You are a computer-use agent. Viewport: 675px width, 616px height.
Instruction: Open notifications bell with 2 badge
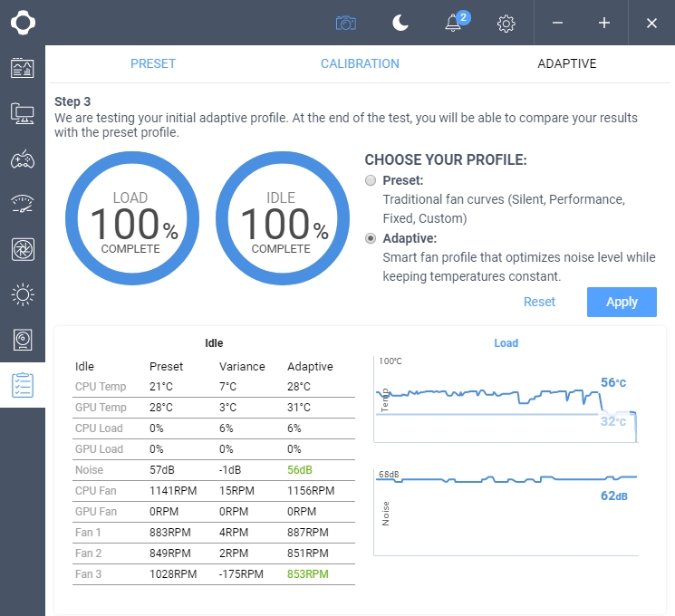click(454, 24)
